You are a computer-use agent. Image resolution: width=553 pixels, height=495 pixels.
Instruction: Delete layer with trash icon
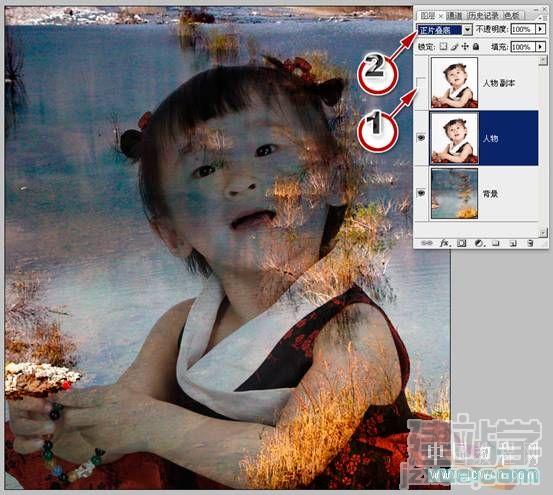tap(530, 243)
